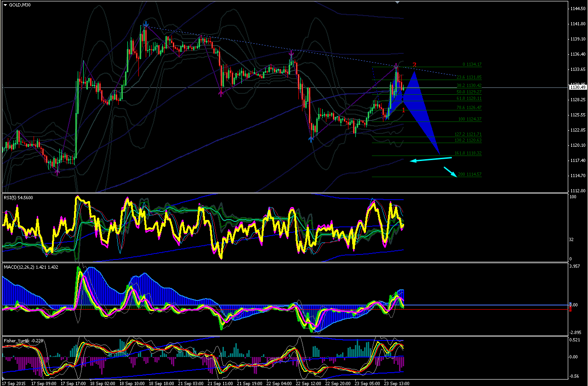The height and width of the screenshot is (386, 588).
Task: Click the 18 Sep 10:00 time label
Action: pyautogui.click(x=132, y=383)
